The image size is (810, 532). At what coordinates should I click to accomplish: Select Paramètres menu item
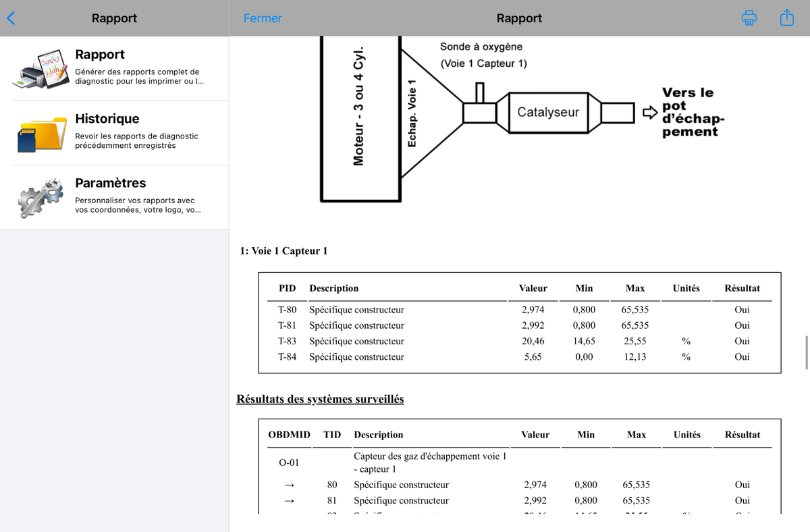[x=115, y=197]
